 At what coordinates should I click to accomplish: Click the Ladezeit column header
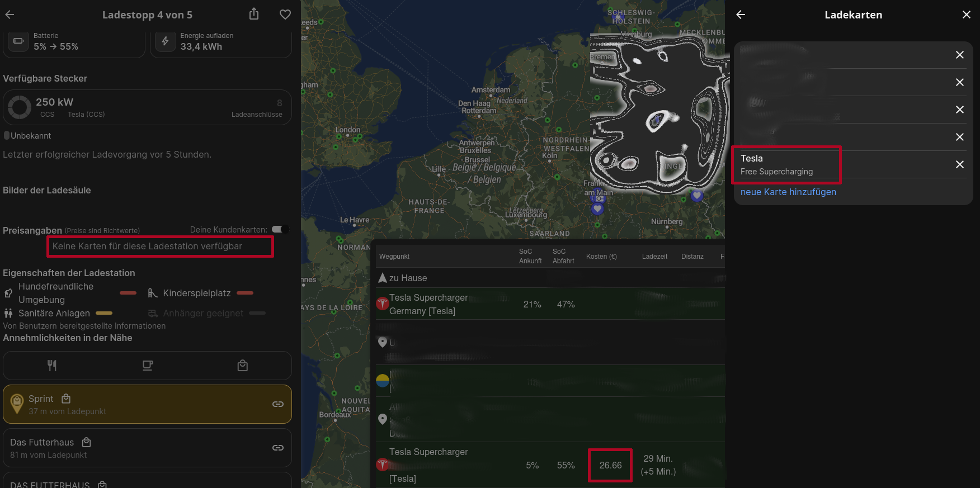pyautogui.click(x=654, y=257)
